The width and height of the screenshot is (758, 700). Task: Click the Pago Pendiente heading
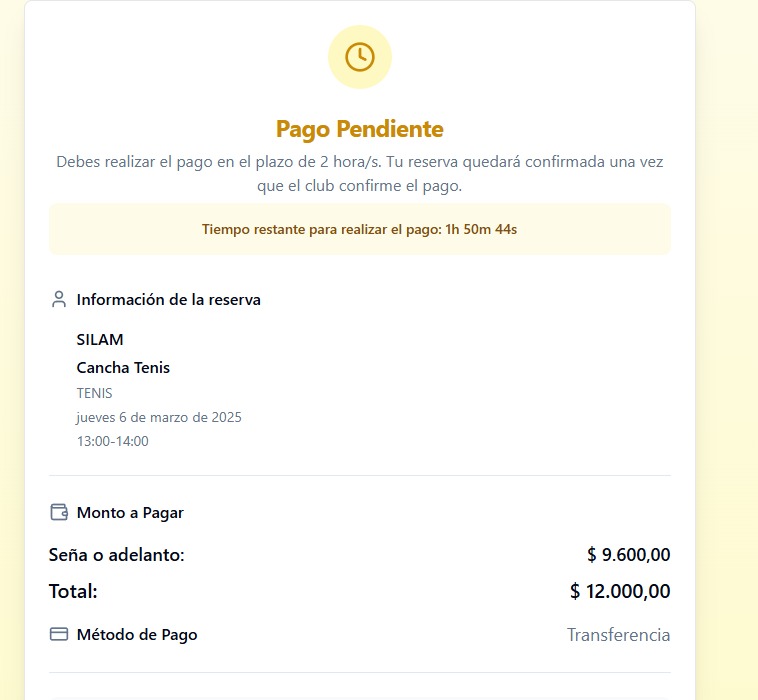(x=359, y=129)
